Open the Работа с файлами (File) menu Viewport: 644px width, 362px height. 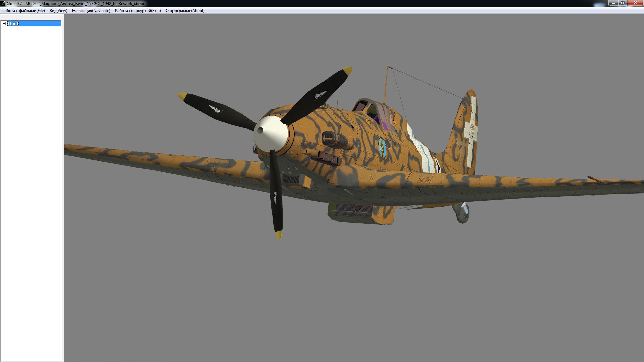[x=23, y=11]
